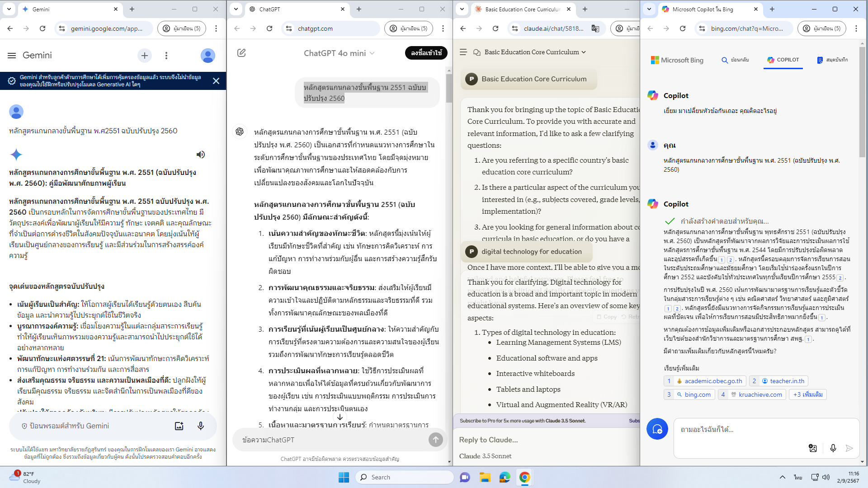Open tab search chevron in Gemini window
868x488 pixels.
click(9, 9)
